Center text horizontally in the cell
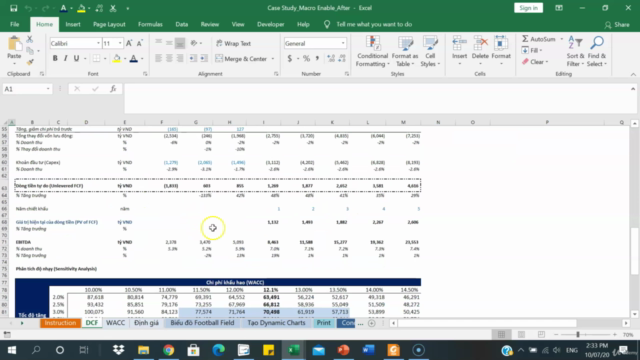Image resolution: width=640 pixels, height=360 pixels. (x=169, y=59)
